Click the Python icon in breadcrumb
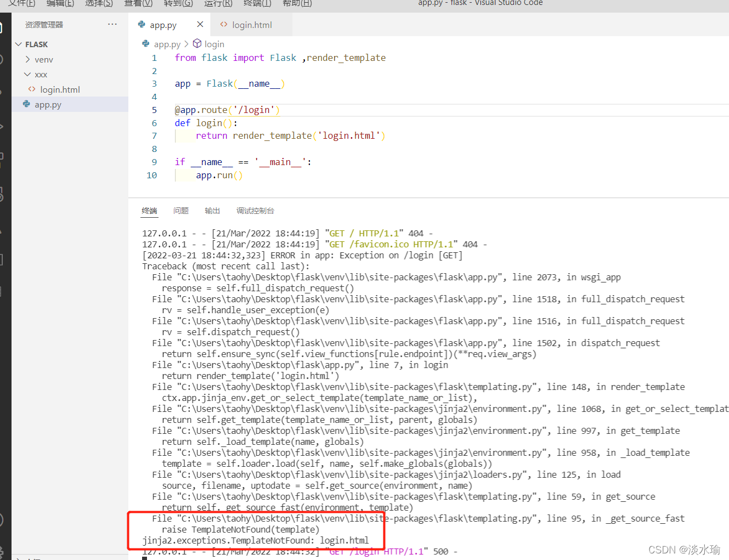The width and height of the screenshot is (729, 560). pos(145,43)
